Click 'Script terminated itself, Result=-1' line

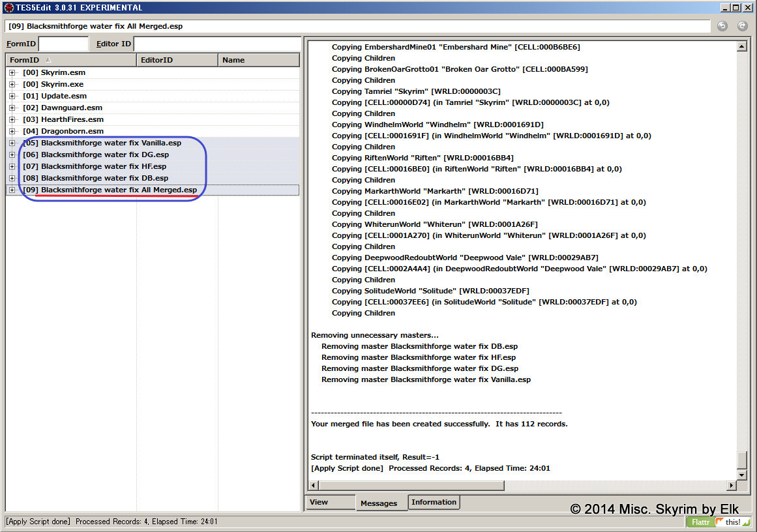pos(375,456)
